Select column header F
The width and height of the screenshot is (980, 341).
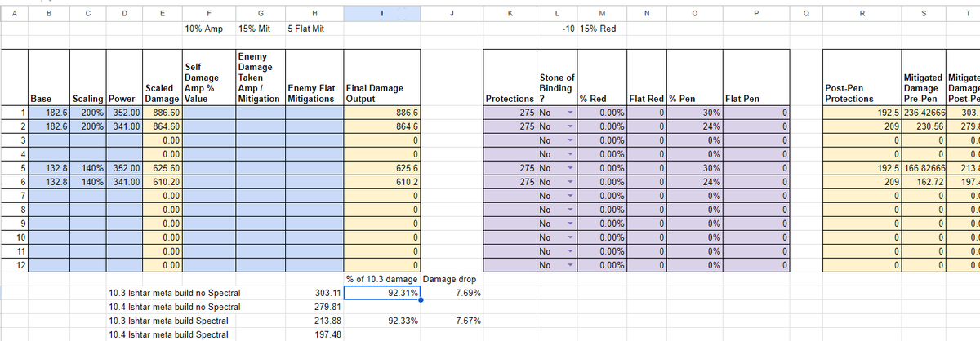click(x=211, y=12)
